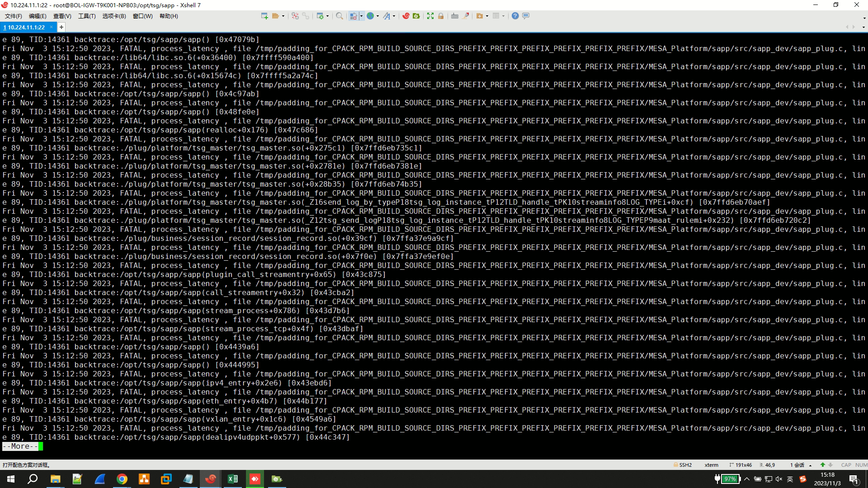868x488 pixels.
Task: Expand the Open folder dropdown arrow
Action: point(283,16)
